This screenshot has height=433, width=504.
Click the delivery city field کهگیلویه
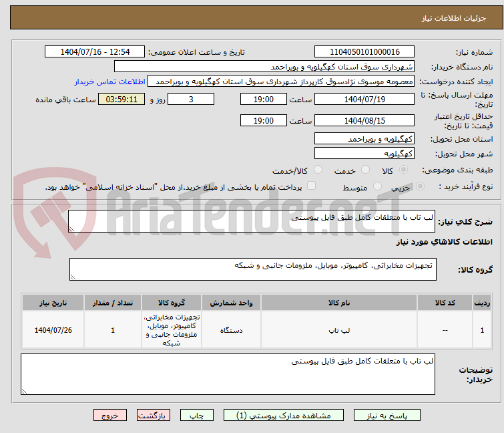pyautogui.click(x=364, y=153)
